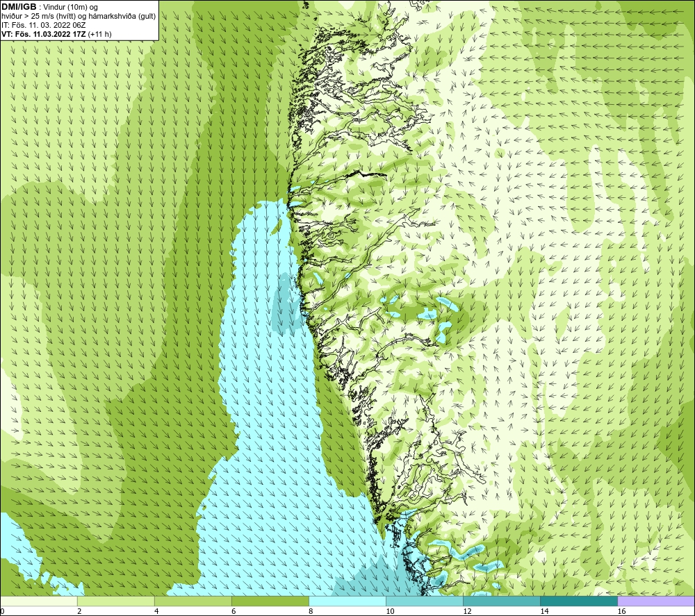695x616 pixels.
Task: Click the light green 2–4 m/s legend swatch
Action: coord(115,601)
